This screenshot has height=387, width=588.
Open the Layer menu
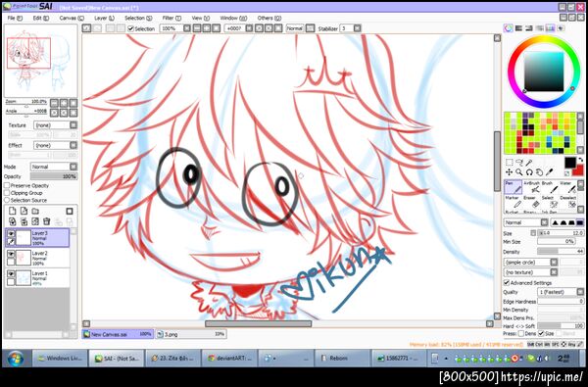pos(104,18)
